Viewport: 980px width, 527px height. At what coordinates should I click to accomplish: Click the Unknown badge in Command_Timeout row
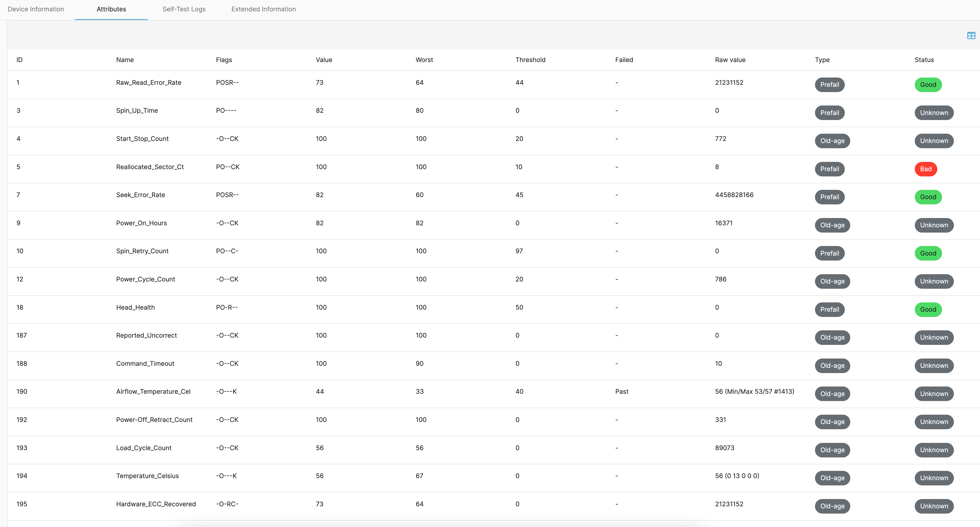tap(934, 366)
